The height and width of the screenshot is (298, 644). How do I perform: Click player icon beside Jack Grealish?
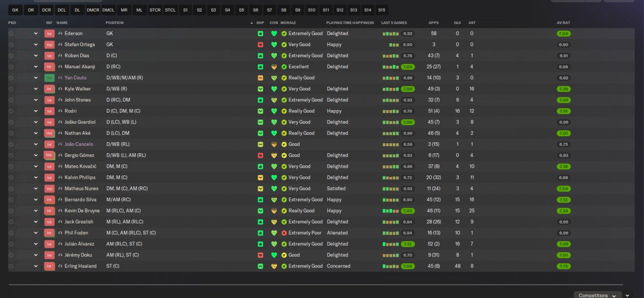coord(60,222)
